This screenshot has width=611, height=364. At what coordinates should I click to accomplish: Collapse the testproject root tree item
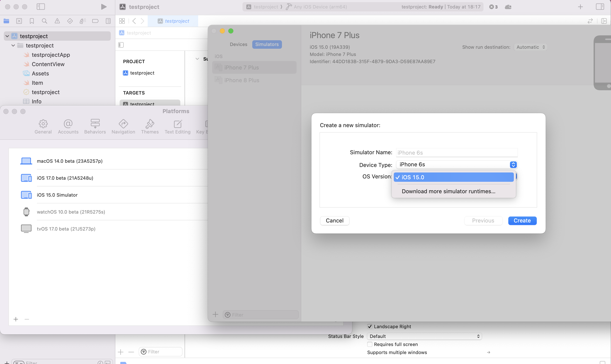tap(7, 36)
